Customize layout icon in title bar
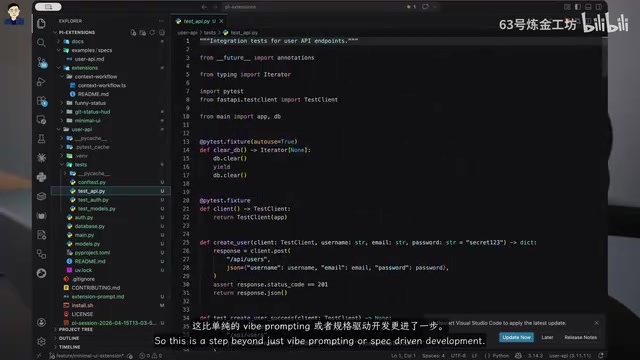 click(x=567, y=7)
